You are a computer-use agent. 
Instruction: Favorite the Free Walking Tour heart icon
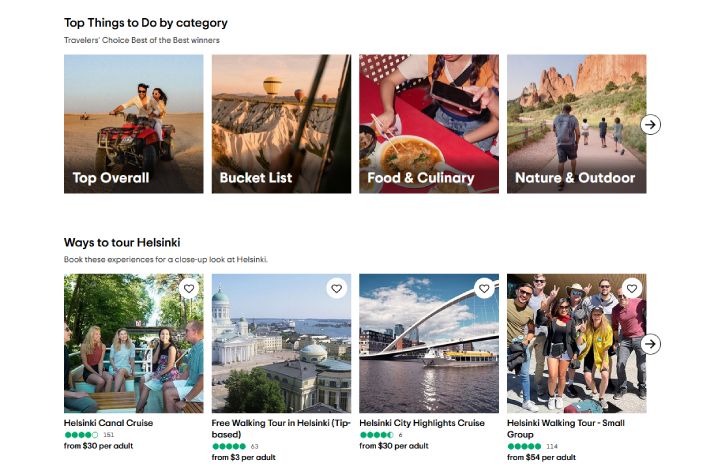tap(337, 289)
